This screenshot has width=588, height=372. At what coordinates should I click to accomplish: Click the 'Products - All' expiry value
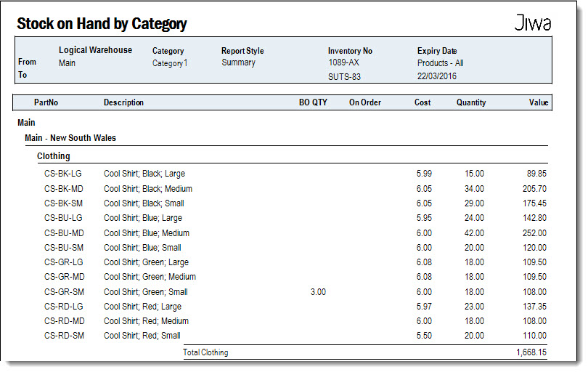click(440, 62)
